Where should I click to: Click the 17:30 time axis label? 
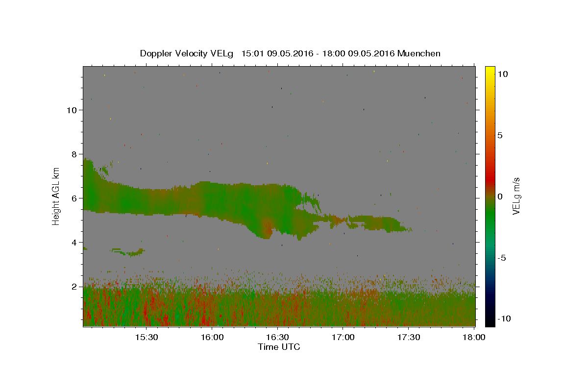[409, 338]
